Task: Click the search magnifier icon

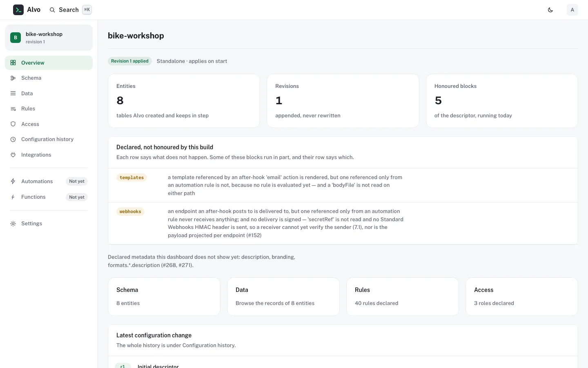Action: pos(52,10)
